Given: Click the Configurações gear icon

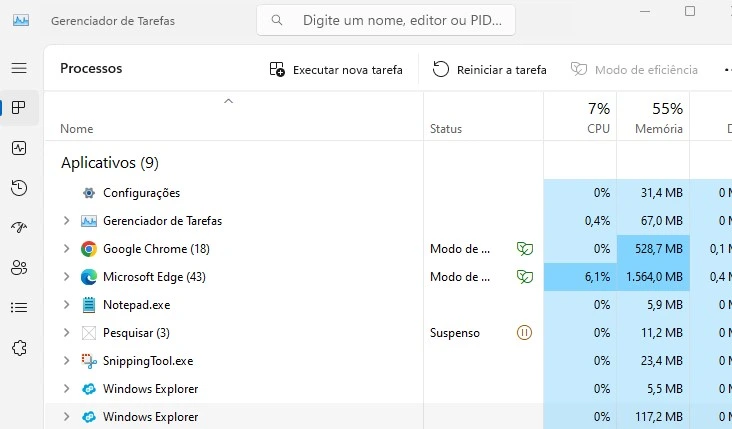Looking at the screenshot, I should click(x=89, y=193).
